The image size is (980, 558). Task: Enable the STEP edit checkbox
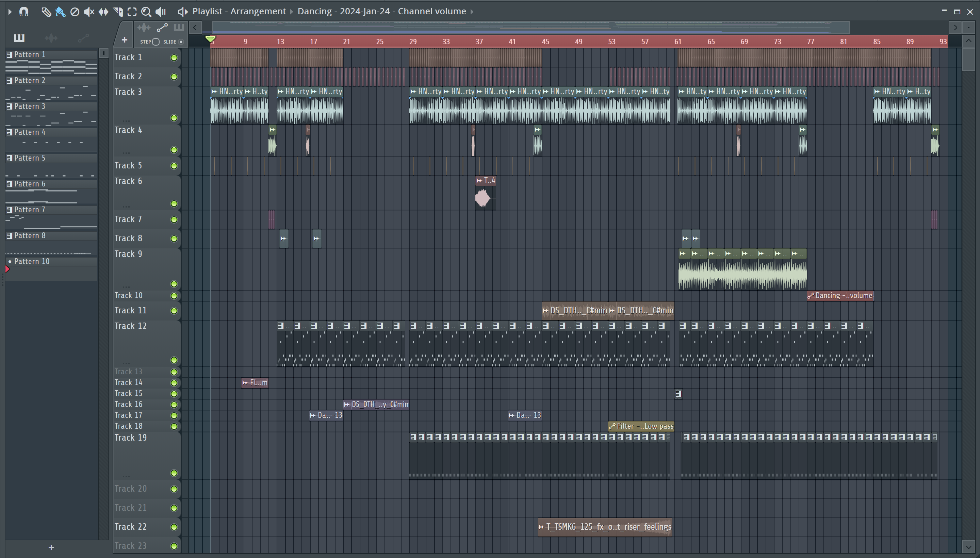156,42
